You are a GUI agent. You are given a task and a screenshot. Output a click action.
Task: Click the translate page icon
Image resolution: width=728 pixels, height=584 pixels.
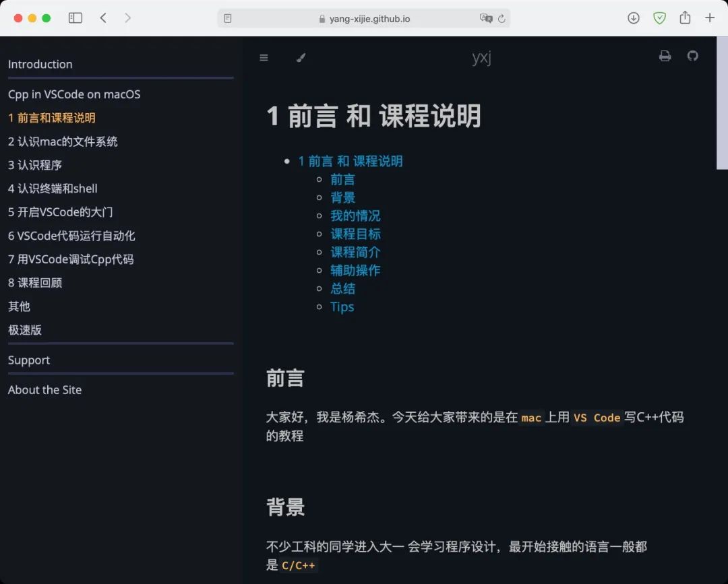485,19
